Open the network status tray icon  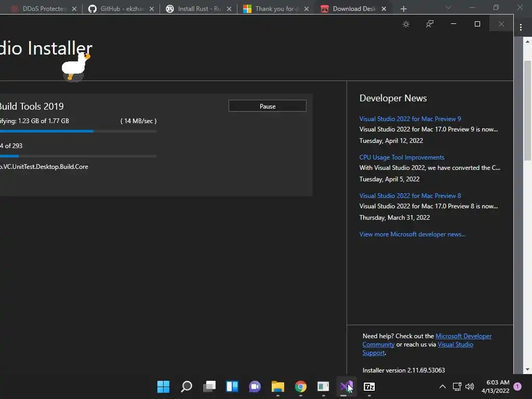(457, 387)
